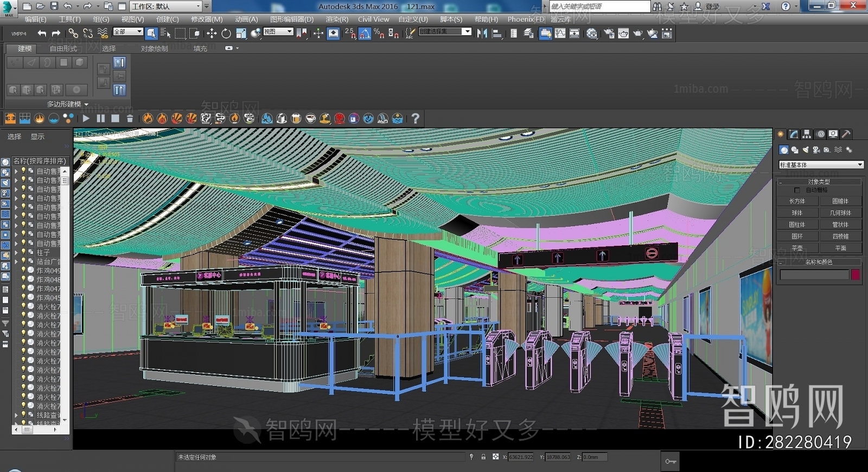Open the Hierarchy panel tab
The image size is (868, 472).
(x=807, y=134)
